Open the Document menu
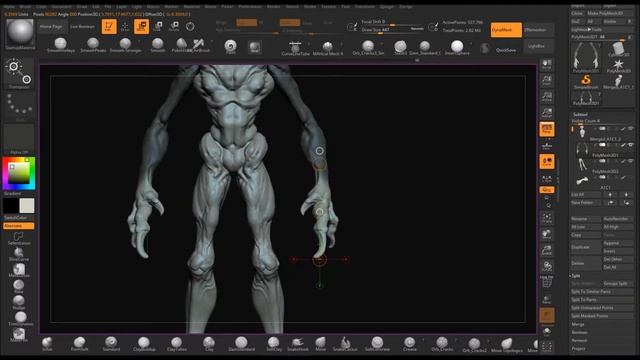Viewport: 640px width, 360px height. tap(61, 7)
